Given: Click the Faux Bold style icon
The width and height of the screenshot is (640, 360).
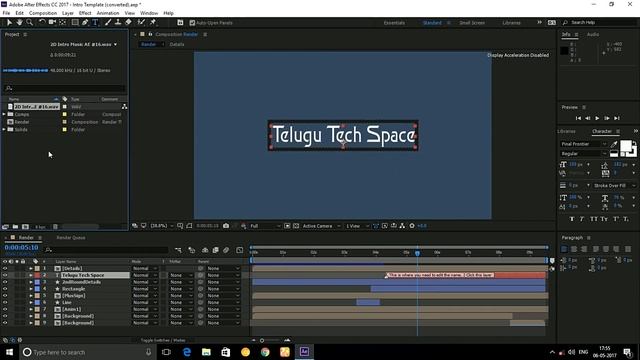Looking at the screenshot, I should coord(572,219).
